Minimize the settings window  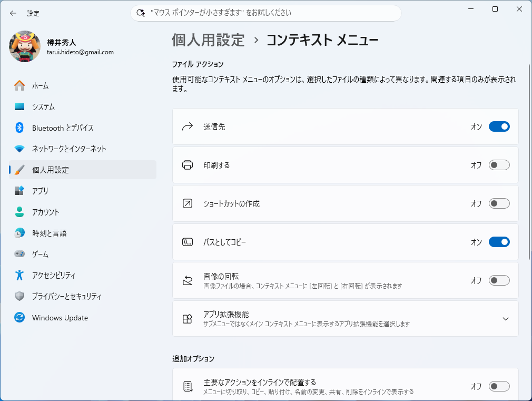coord(470,9)
